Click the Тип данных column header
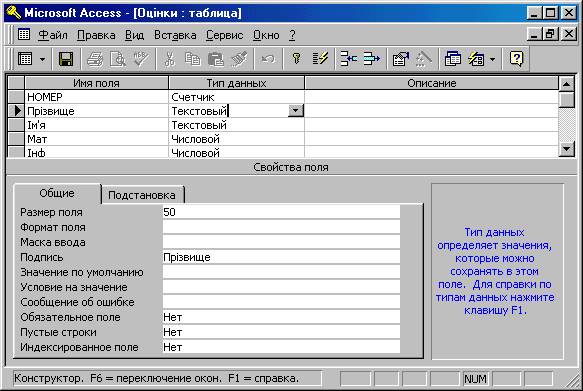The width and height of the screenshot is (583, 391). [236, 83]
